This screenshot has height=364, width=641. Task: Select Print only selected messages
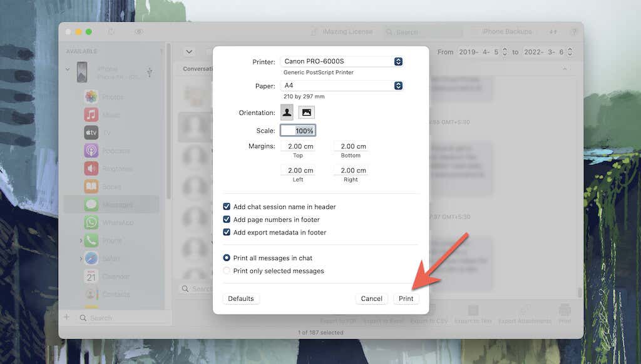[227, 270]
